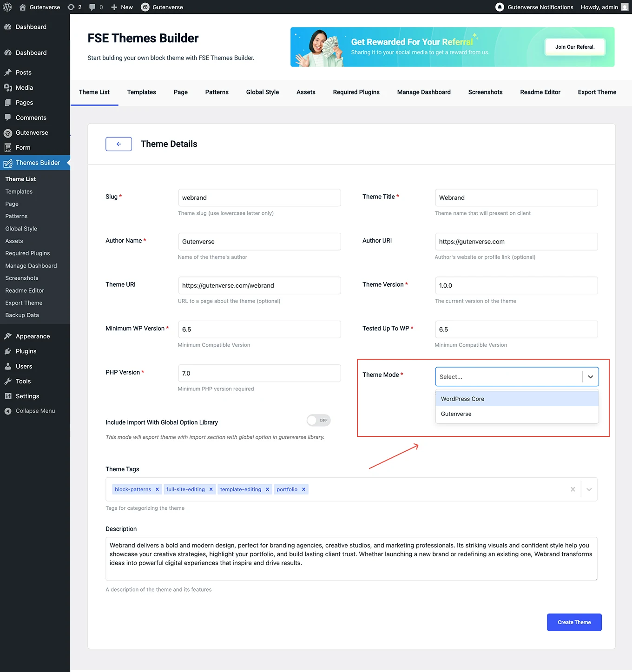Click the back arrow button beside Theme Details
The height and width of the screenshot is (672, 632).
coord(118,144)
